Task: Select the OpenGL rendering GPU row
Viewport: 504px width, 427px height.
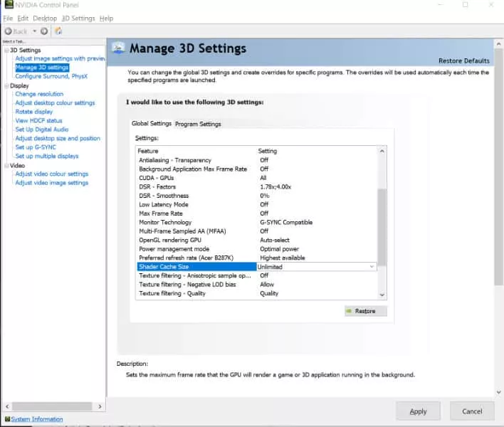Action: point(257,240)
